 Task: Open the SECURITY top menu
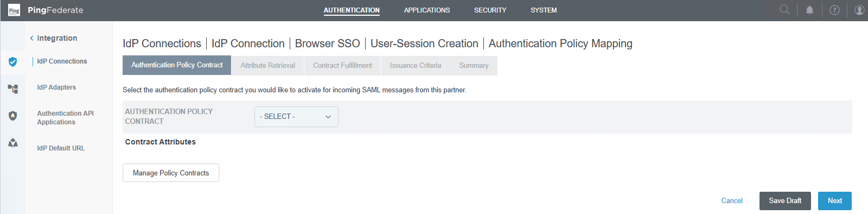490,10
